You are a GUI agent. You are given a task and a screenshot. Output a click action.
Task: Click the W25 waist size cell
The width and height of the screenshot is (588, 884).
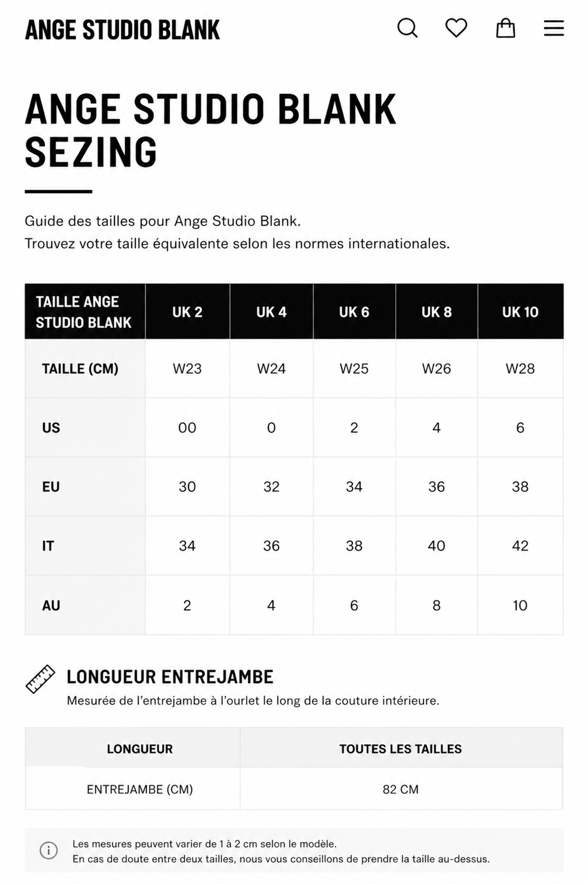point(354,369)
